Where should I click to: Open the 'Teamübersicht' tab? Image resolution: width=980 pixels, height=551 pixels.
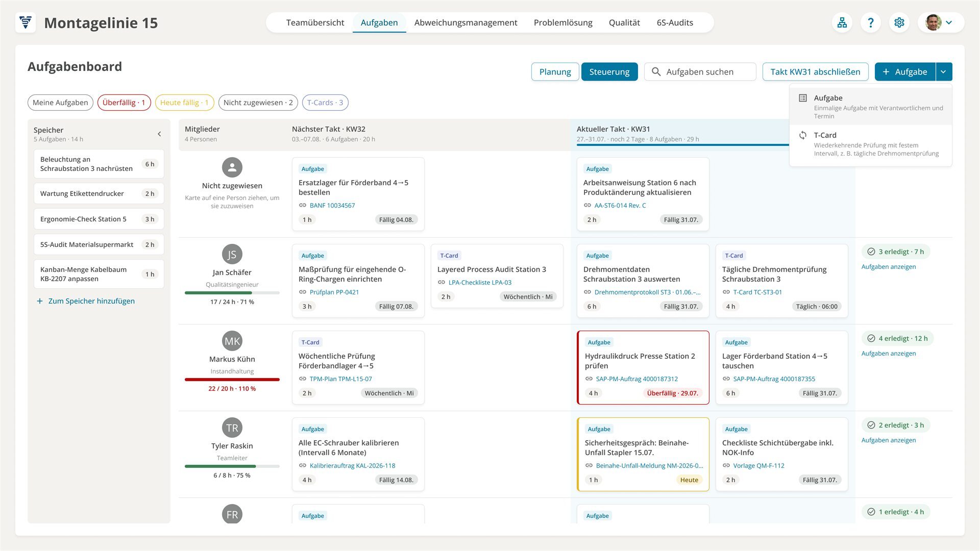pyautogui.click(x=315, y=22)
